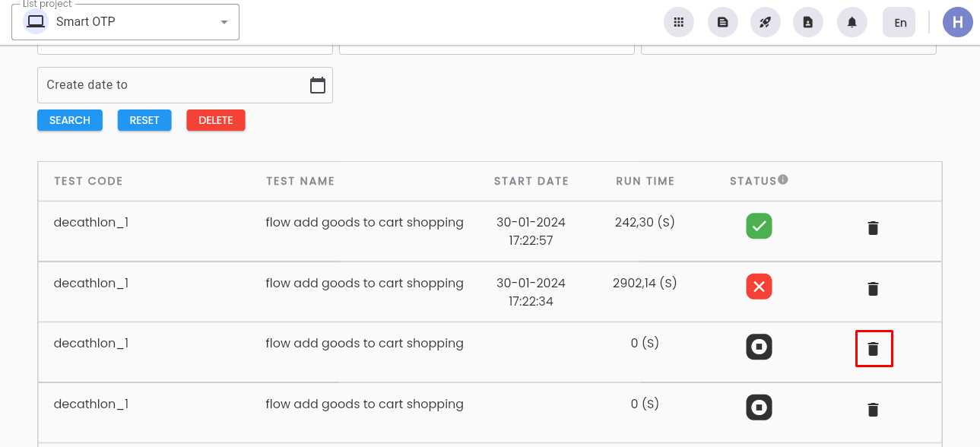Open the apps grid menu icon
This screenshot has height=447, width=980.
[679, 22]
